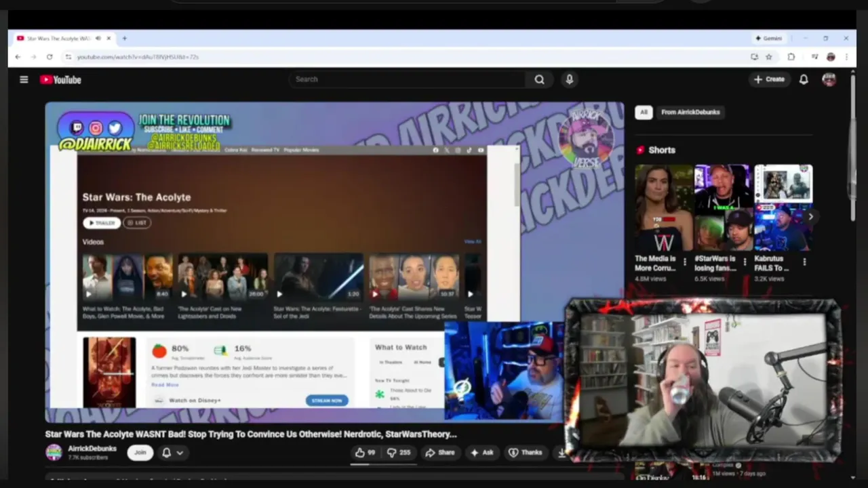Click the Twitter icon in the video banner

pyautogui.click(x=115, y=128)
